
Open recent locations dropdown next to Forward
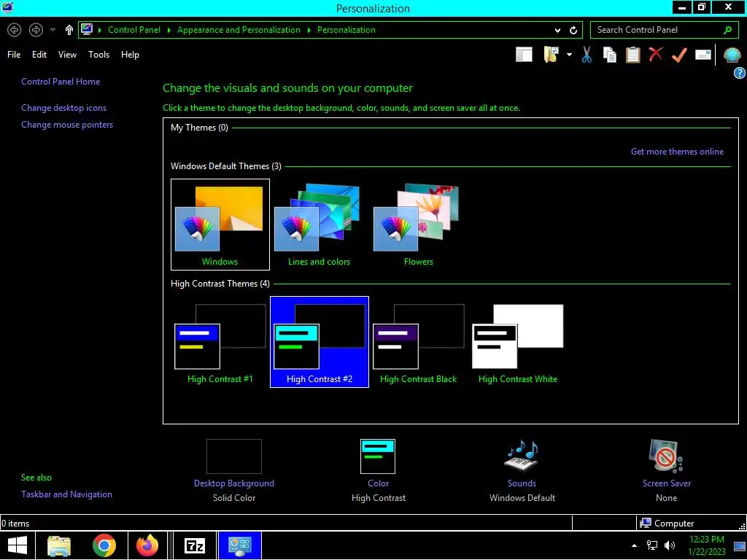[x=53, y=30]
